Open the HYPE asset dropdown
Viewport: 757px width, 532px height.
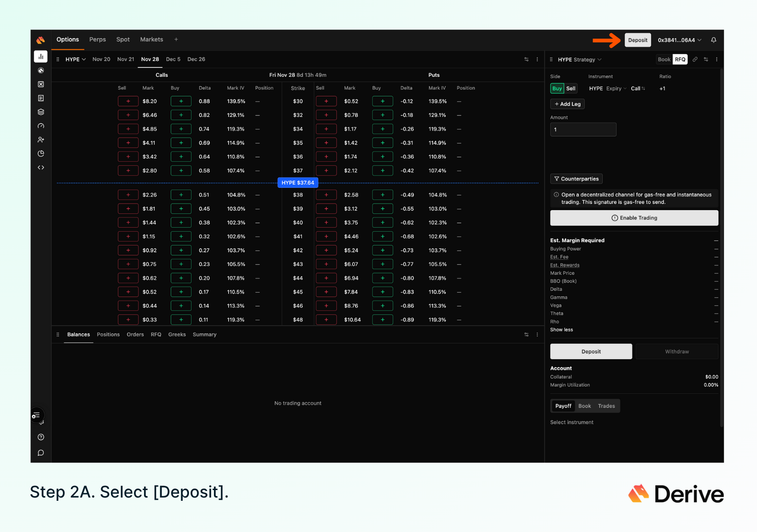tap(76, 59)
